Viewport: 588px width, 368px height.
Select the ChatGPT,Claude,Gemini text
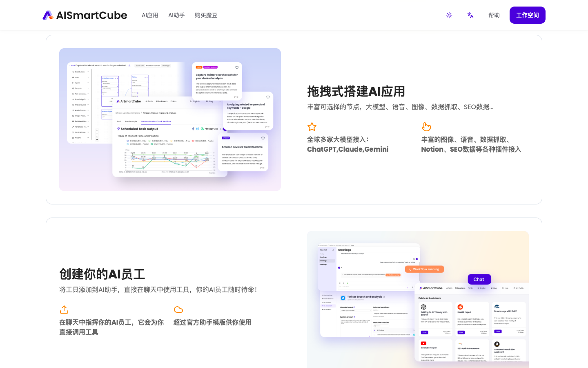coord(348,149)
